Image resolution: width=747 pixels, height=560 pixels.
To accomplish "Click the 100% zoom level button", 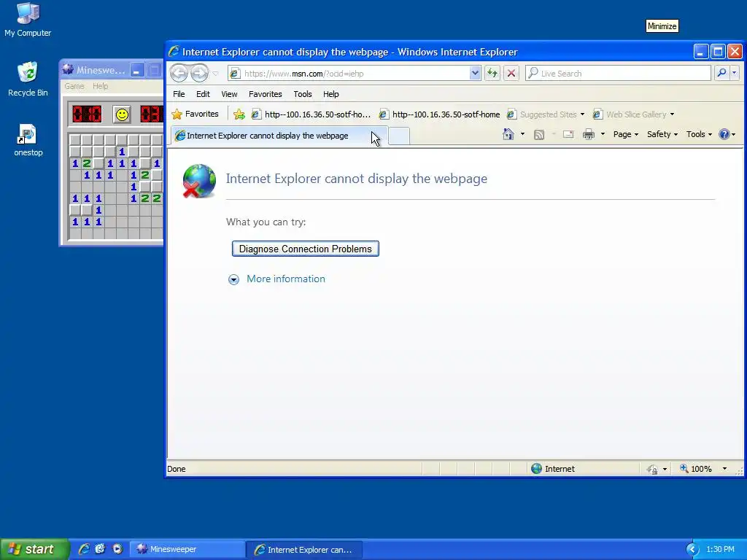I will (696, 469).
